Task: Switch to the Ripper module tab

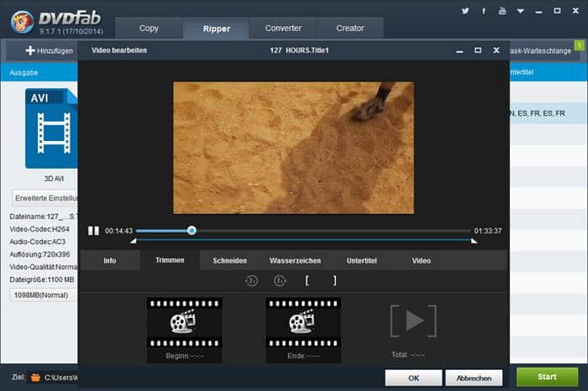Action: coord(217,29)
